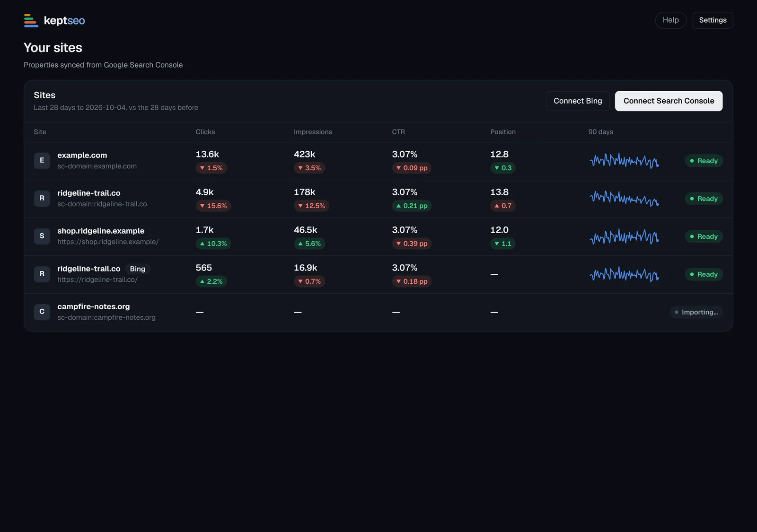Click the 565 clicks value

coord(204,268)
